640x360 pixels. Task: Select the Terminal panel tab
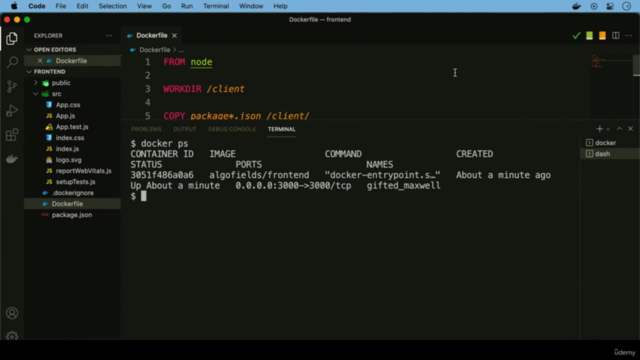(x=282, y=129)
